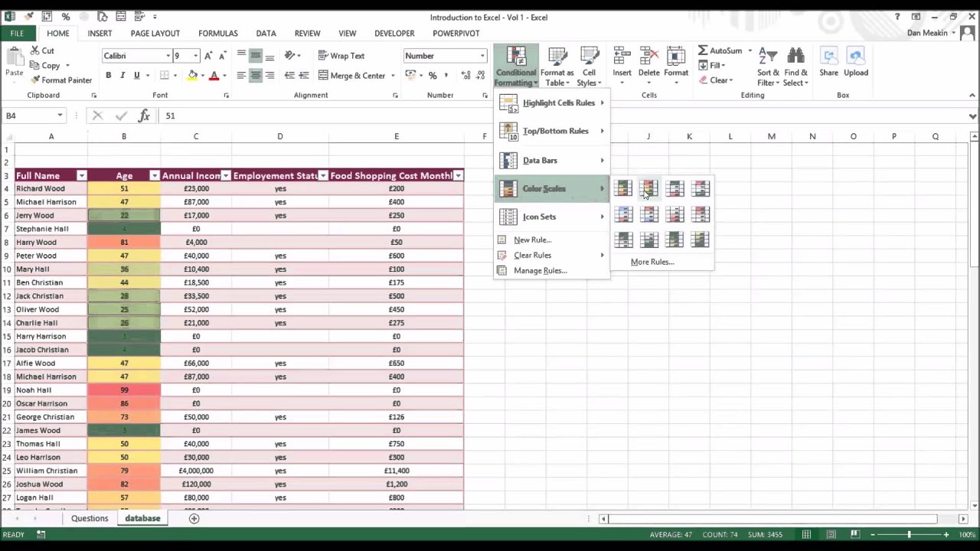
Task: Choose New Rule from the menu
Action: pyautogui.click(x=532, y=240)
